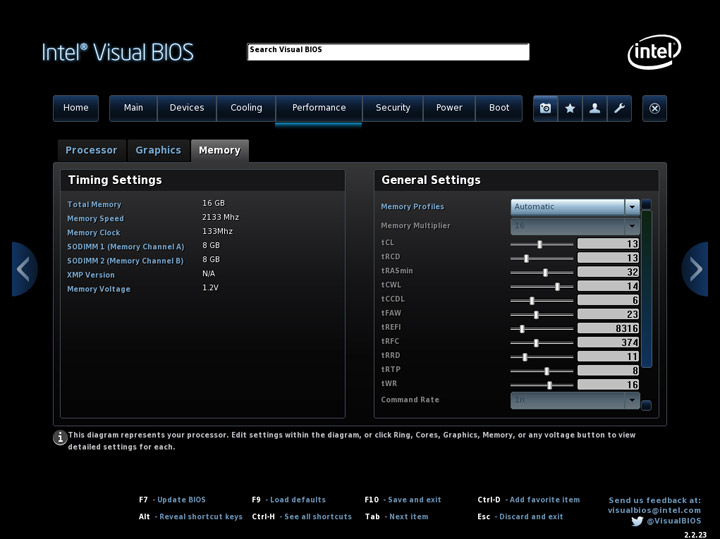This screenshot has width=720, height=539.
Task: Open the Memory Multiplier dropdown
Action: (x=575, y=225)
